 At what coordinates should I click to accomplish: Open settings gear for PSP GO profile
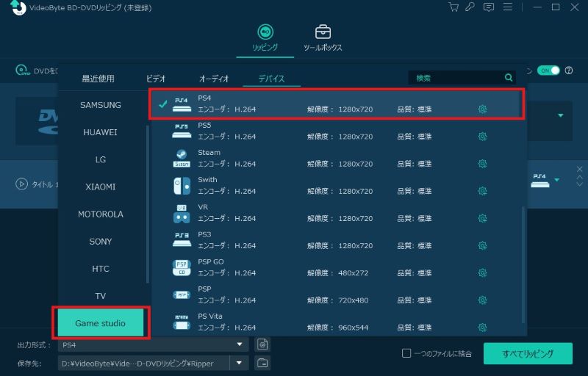tap(483, 273)
